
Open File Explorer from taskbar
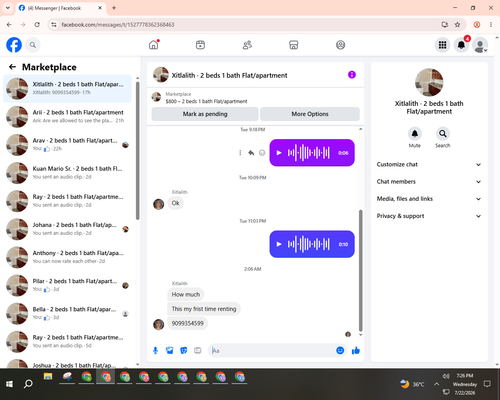(x=48, y=377)
